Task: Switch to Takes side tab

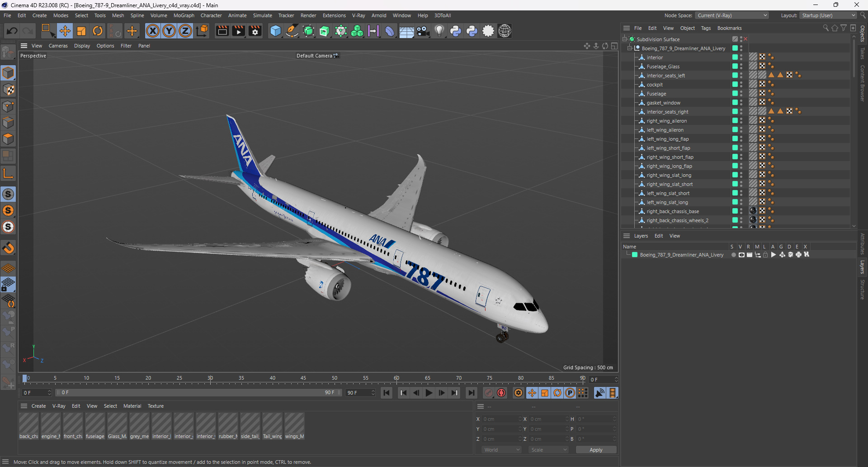Action: click(863, 53)
